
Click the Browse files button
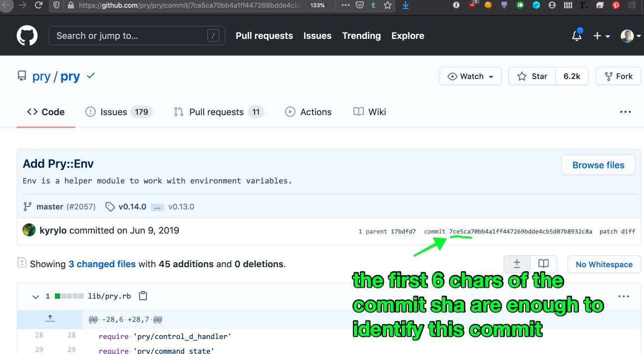[598, 165]
